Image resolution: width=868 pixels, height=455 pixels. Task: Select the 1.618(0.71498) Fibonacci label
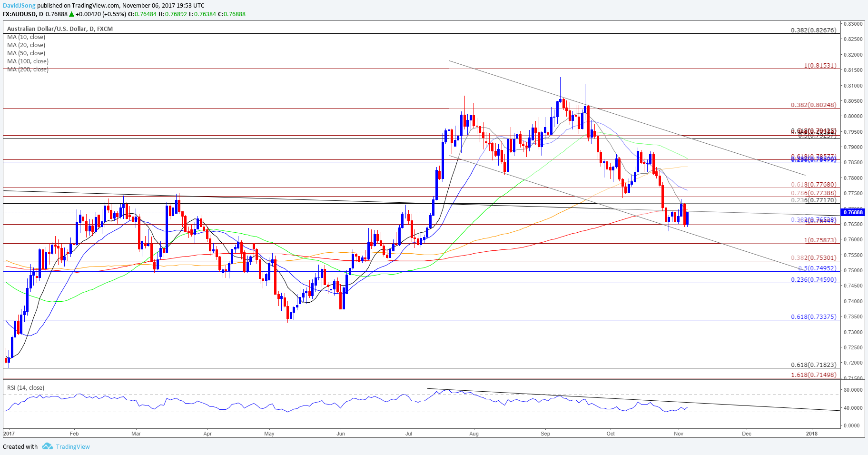pyautogui.click(x=813, y=375)
